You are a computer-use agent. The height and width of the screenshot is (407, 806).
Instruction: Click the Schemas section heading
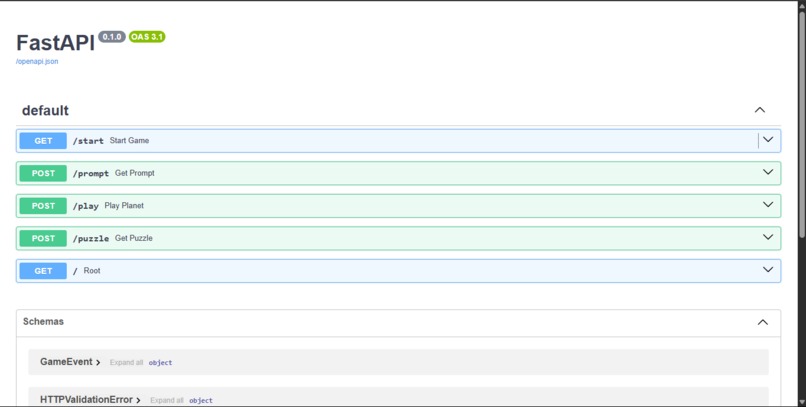click(43, 322)
